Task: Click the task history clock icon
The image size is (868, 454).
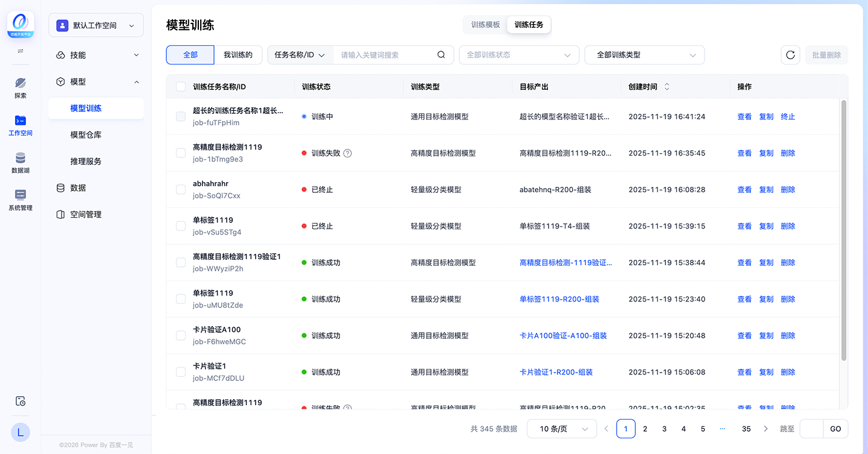Action: point(20,401)
